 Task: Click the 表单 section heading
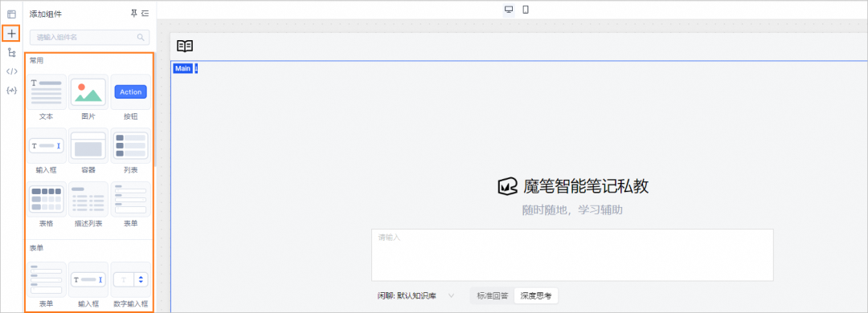pyautogui.click(x=36, y=248)
